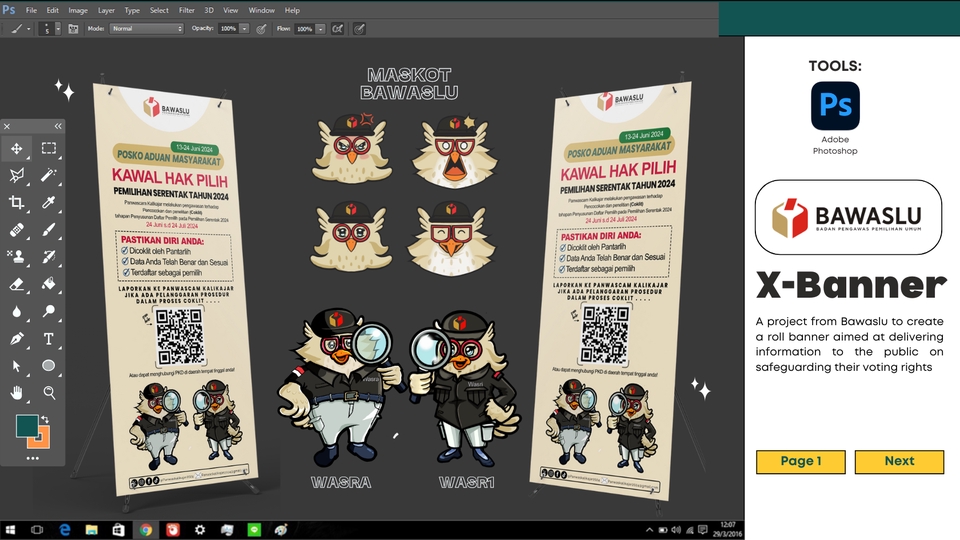Select the Move tool
This screenshot has height=540, width=960.
coord(17,148)
